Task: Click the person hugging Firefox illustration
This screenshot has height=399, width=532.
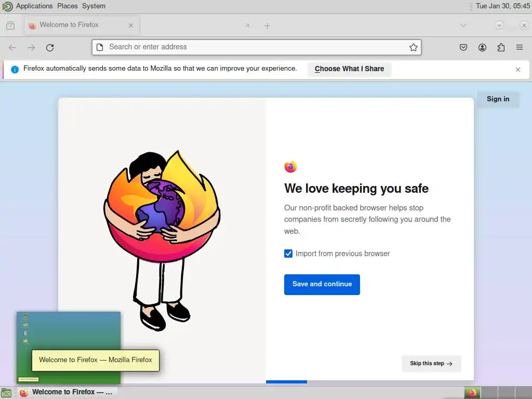Action: [162, 240]
